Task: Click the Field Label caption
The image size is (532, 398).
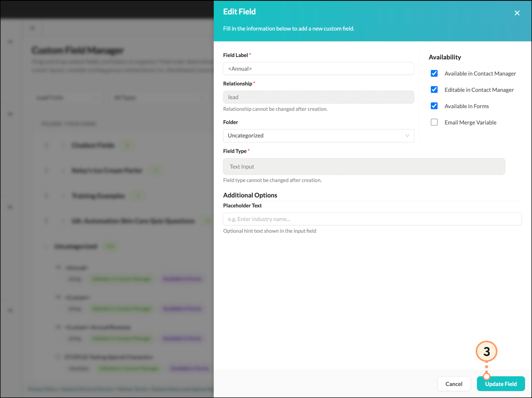Action: tap(235, 55)
